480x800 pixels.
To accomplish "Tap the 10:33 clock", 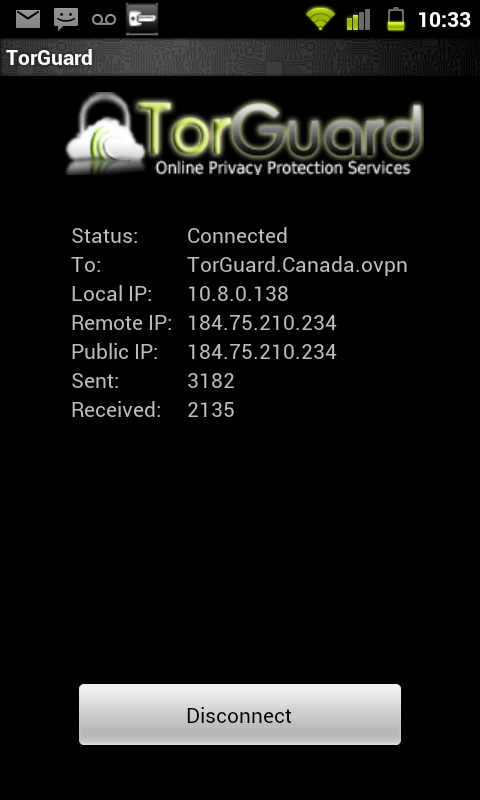I will pos(444,20).
